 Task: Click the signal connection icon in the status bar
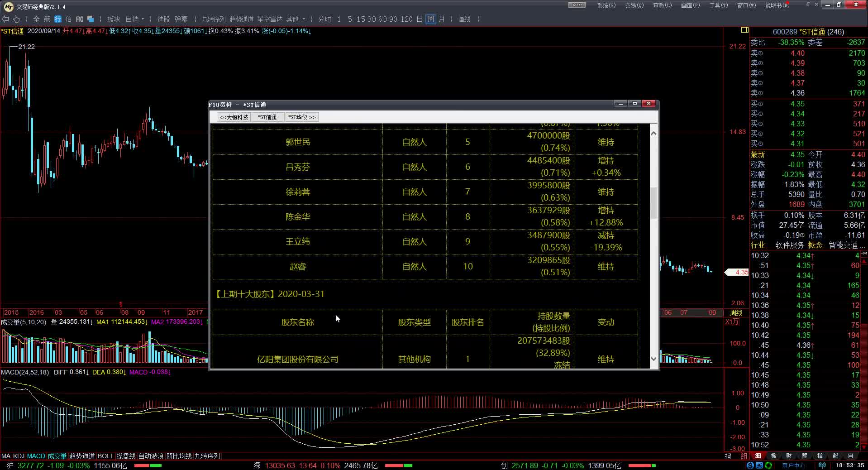tap(822, 465)
